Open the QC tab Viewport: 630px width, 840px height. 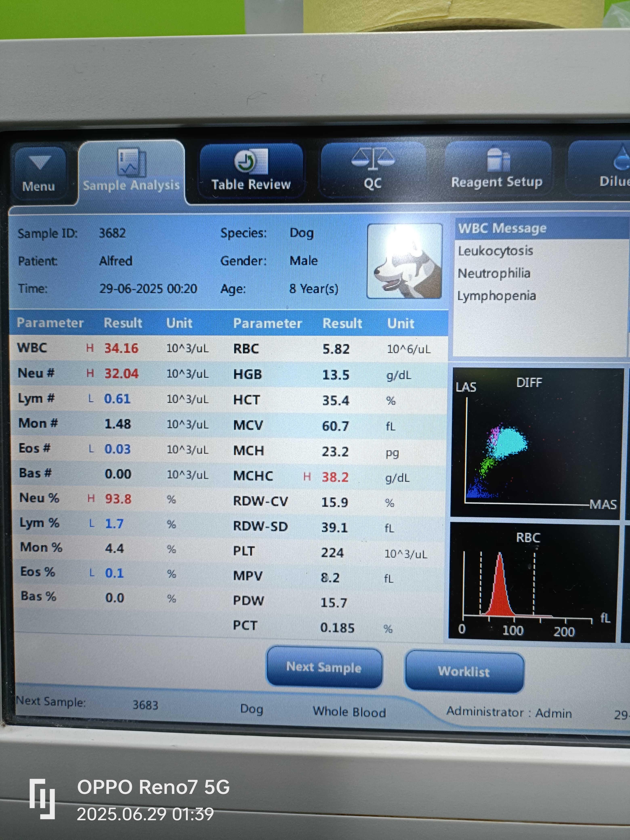(373, 169)
